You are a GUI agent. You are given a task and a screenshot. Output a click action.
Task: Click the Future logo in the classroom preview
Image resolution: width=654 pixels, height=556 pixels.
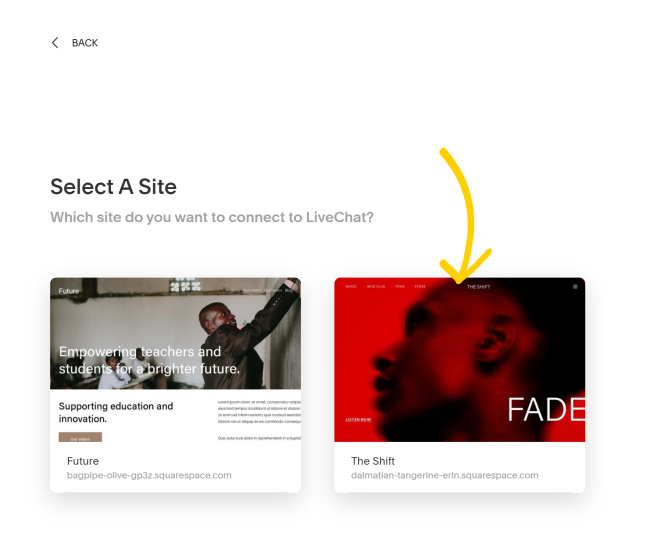[69, 291]
